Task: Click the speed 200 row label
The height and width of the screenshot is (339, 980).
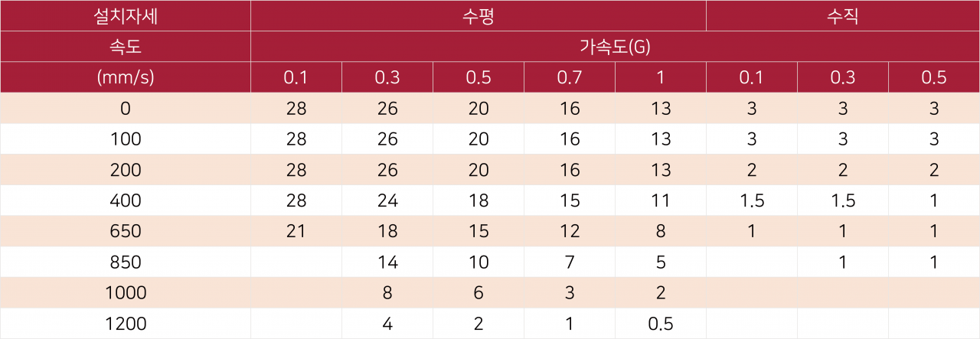Action: (x=125, y=170)
